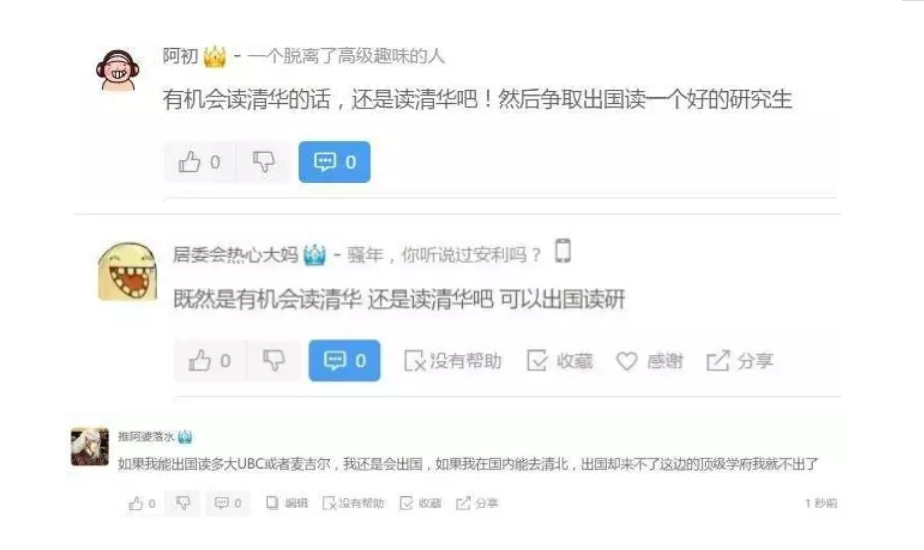Downvote 阿初's answer
This screenshot has width=924, height=550.
tap(263, 162)
